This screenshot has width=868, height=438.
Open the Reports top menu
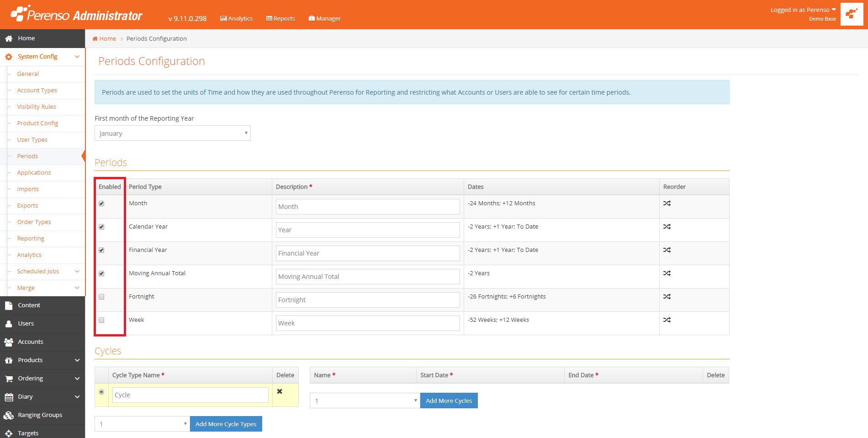click(x=281, y=18)
